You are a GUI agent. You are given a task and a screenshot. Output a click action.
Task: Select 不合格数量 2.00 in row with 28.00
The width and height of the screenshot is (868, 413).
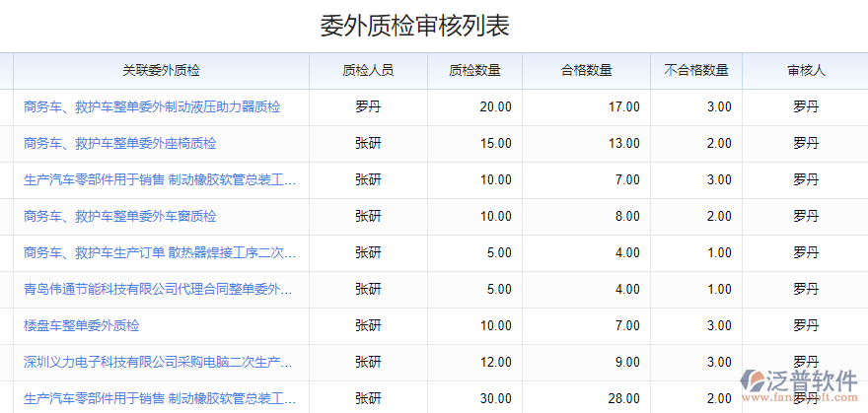720,398
